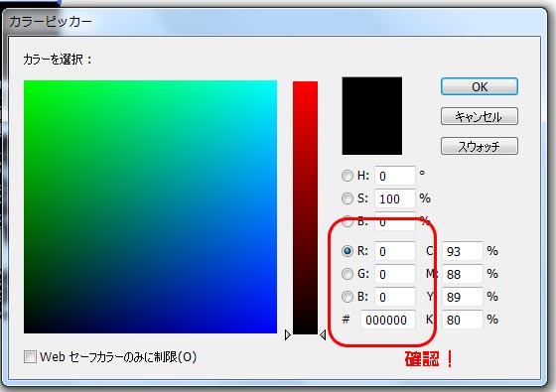The width and height of the screenshot is (556, 392).
Task: Click the black current color preview swatch
Action: (372, 116)
